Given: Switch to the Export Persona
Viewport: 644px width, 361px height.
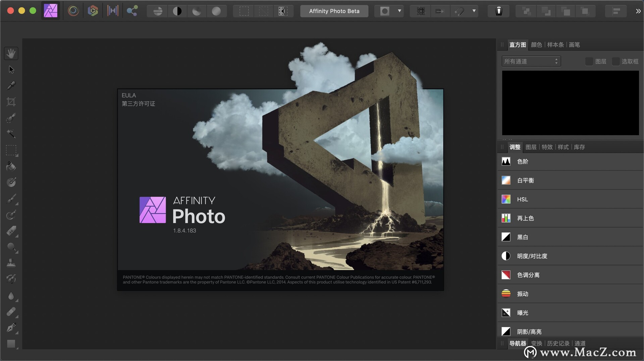Looking at the screenshot, I should point(132,11).
